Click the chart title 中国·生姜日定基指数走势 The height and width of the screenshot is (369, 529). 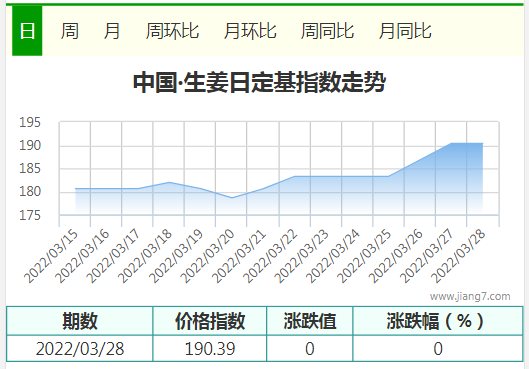coord(259,82)
